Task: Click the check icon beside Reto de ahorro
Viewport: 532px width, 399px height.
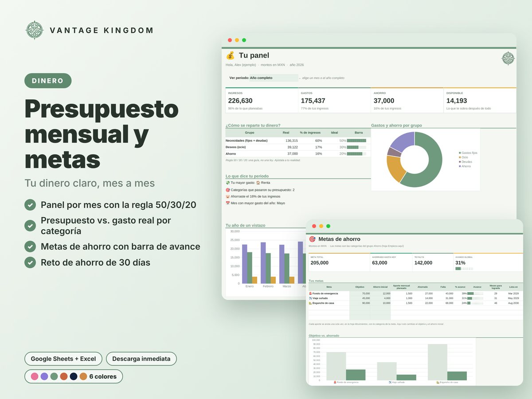Action: (x=30, y=262)
